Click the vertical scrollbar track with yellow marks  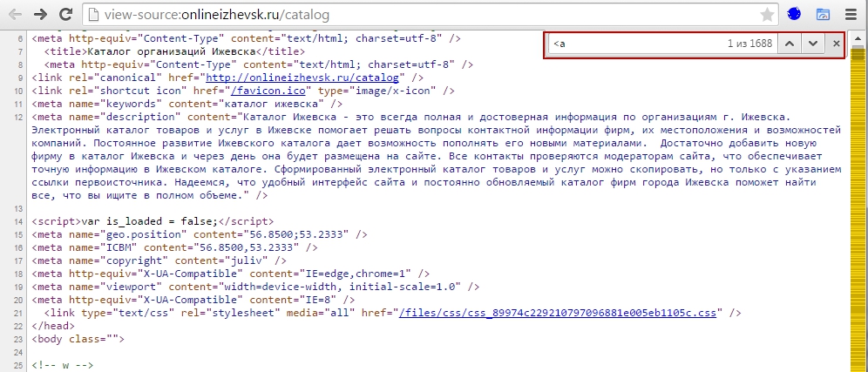point(859,218)
